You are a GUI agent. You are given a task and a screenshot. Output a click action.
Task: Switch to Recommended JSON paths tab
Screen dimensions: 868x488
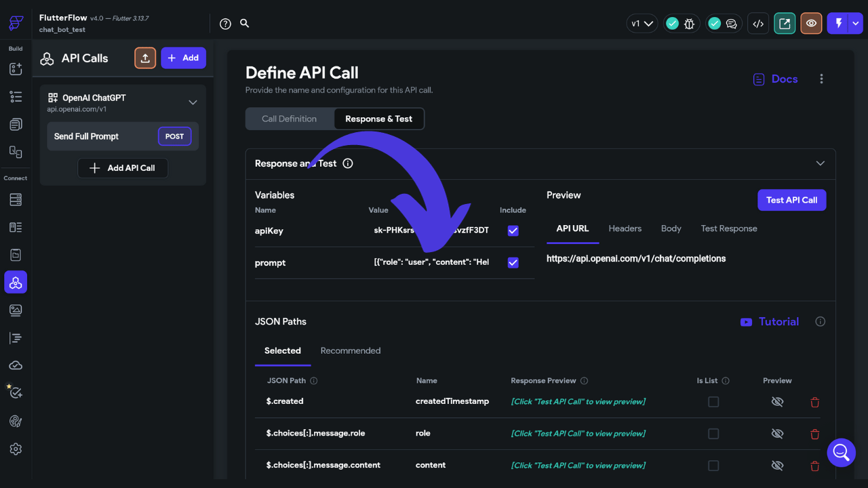(x=351, y=351)
